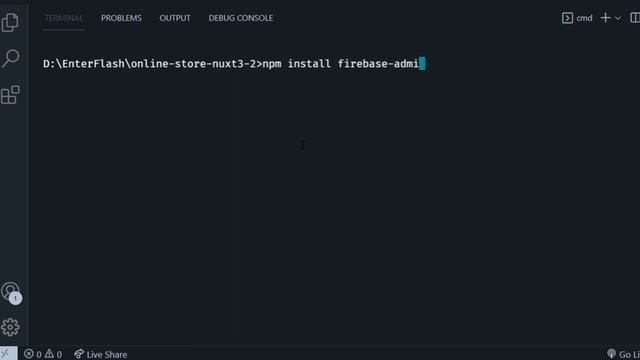The width and height of the screenshot is (640, 360).
Task: Open the Manage gear icon
Action: (10, 327)
